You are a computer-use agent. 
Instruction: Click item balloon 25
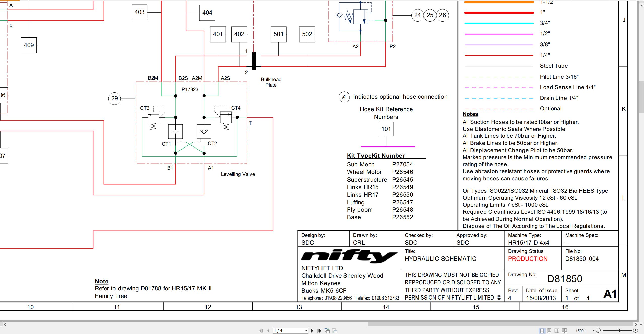[430, 15]
